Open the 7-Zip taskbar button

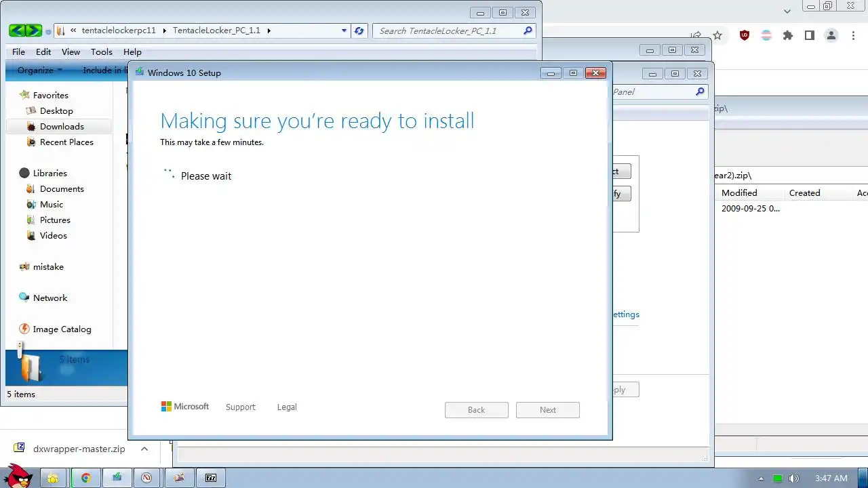[211, 478]
